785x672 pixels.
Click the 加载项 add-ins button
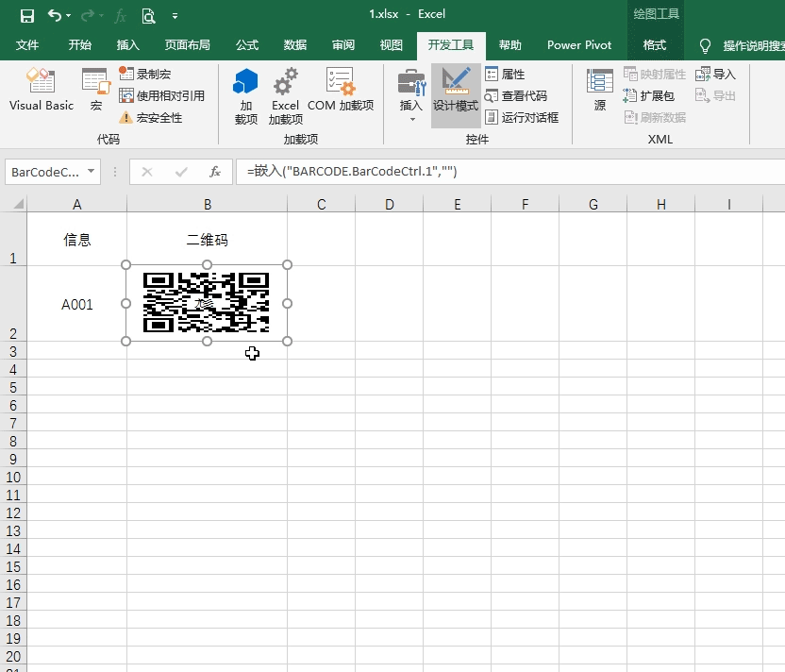click(245, 96)
